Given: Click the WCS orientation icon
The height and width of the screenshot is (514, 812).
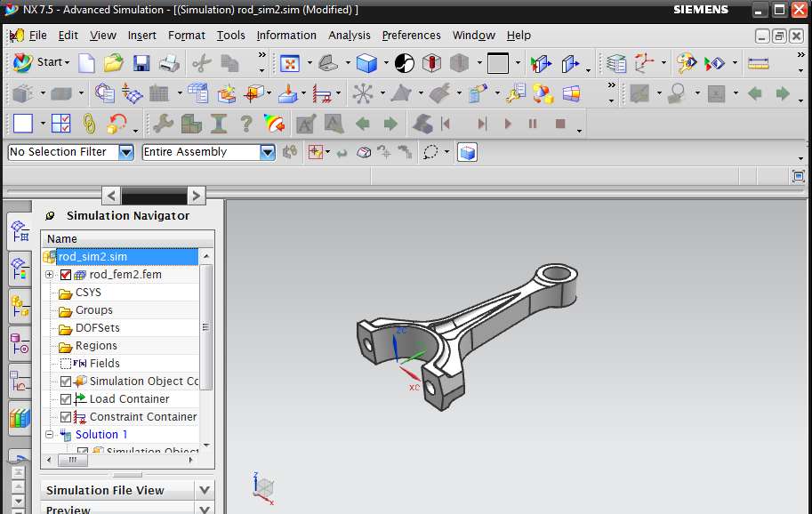Looking at the screenshot, I should pyautogui.click(x=644, y=63).
